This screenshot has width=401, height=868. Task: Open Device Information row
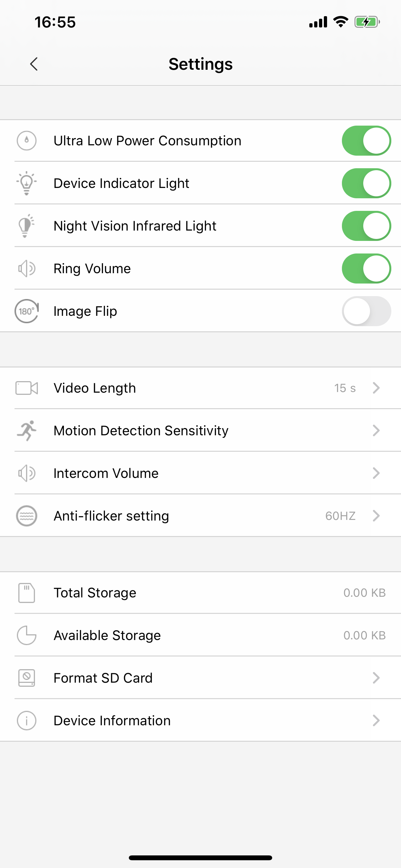click(200, 720)
